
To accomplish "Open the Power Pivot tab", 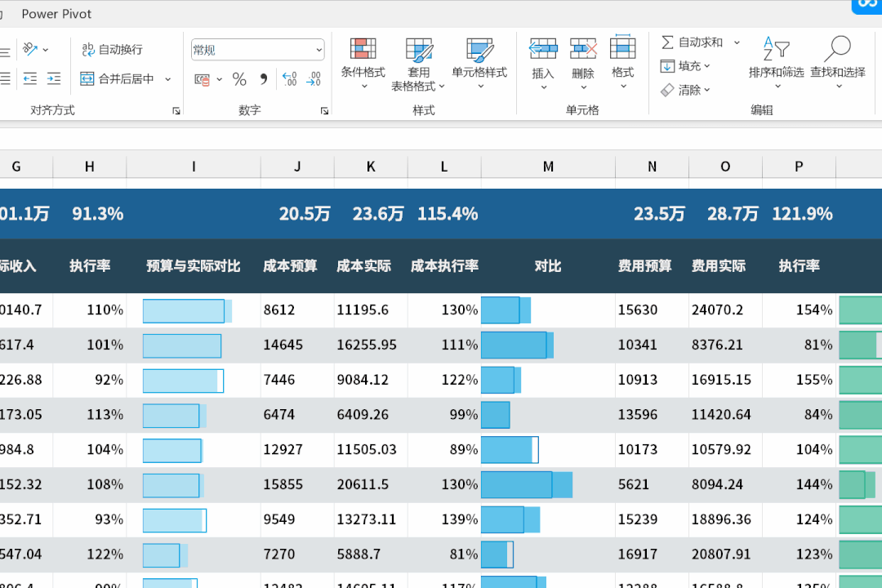I will point(56,14).
